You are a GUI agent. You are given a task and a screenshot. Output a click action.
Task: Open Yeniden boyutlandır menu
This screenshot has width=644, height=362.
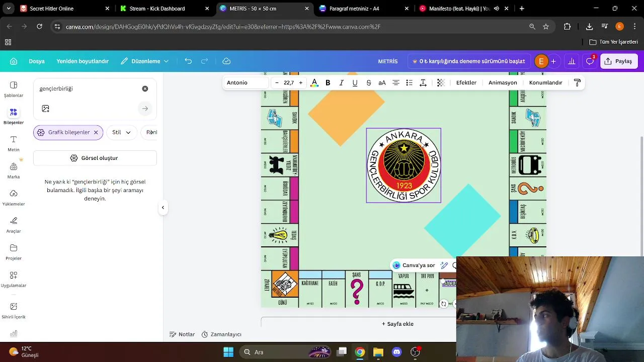83,61
